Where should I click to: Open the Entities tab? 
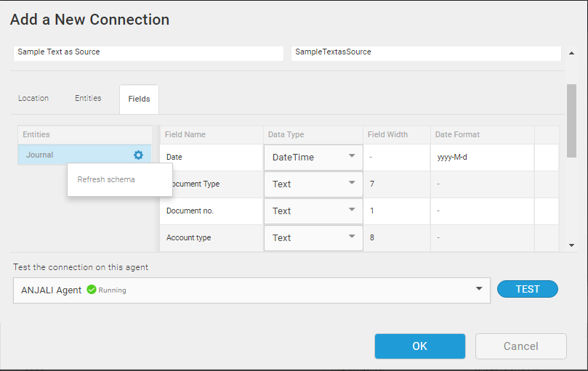pos(88,98)
